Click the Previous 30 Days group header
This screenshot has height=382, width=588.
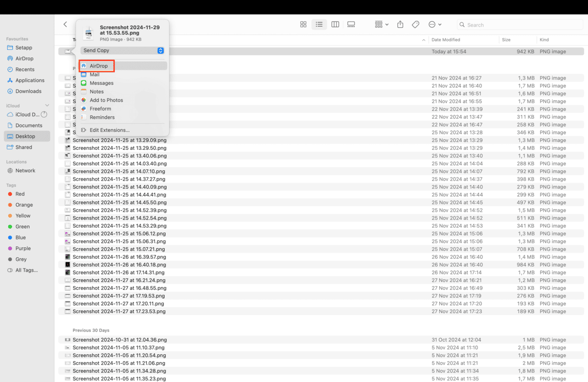pyautogui.click(x=91, y=330)
